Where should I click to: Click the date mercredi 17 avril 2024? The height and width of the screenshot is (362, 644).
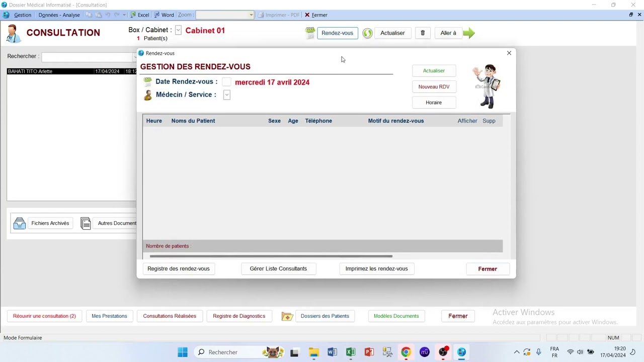272,82
